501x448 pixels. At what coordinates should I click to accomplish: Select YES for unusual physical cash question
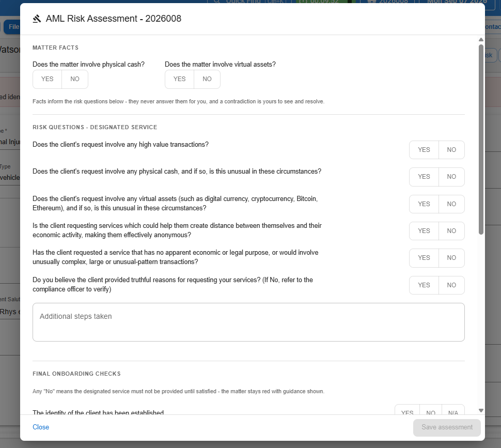(424, 177)
